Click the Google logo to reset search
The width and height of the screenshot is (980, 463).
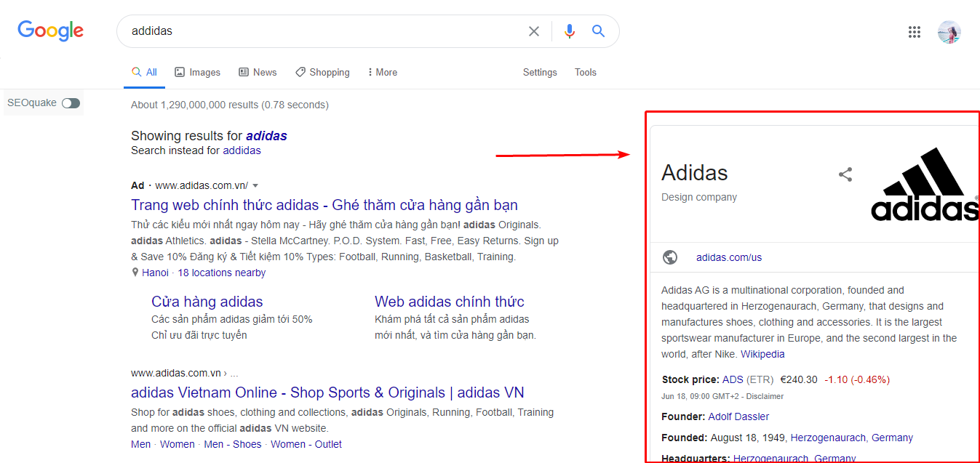[49, 31]
